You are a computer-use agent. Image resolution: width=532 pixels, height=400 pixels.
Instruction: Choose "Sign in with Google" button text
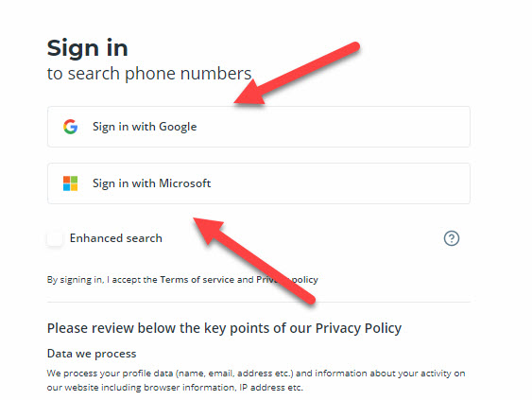[145, 127]
